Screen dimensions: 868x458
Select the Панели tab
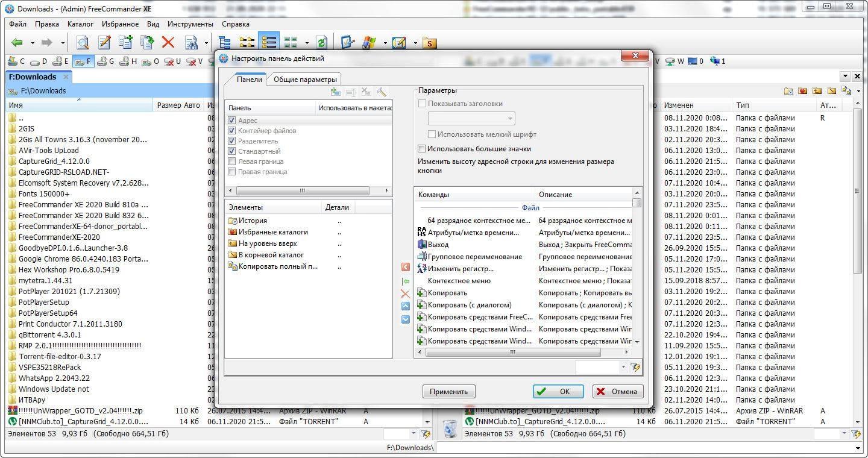(x=249, y=79)
